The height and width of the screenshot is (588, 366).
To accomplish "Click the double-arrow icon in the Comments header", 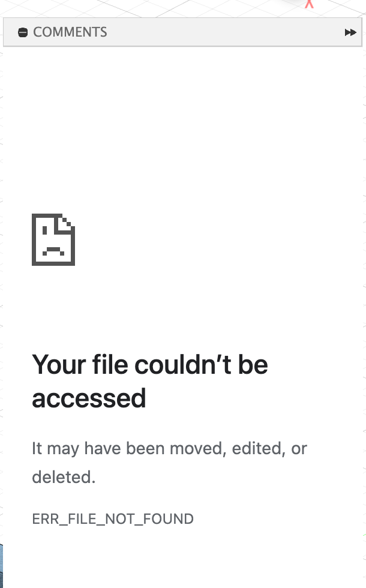I will point(350,32).
